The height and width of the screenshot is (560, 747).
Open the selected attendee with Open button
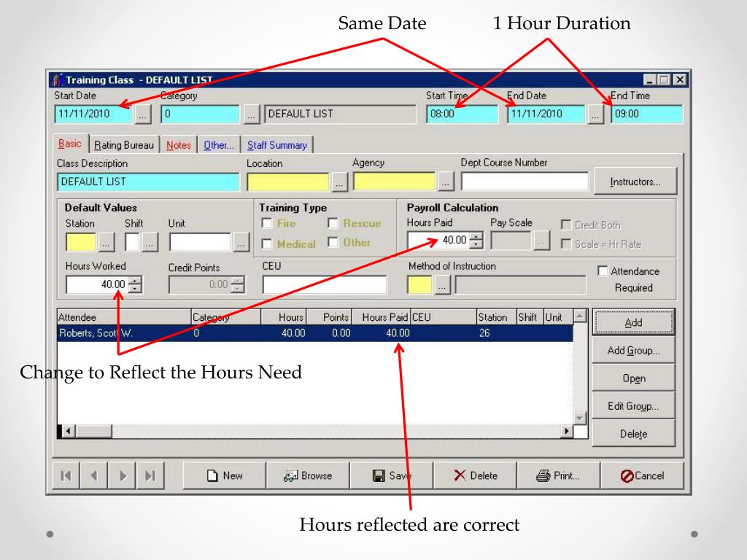tap(633, 378)
